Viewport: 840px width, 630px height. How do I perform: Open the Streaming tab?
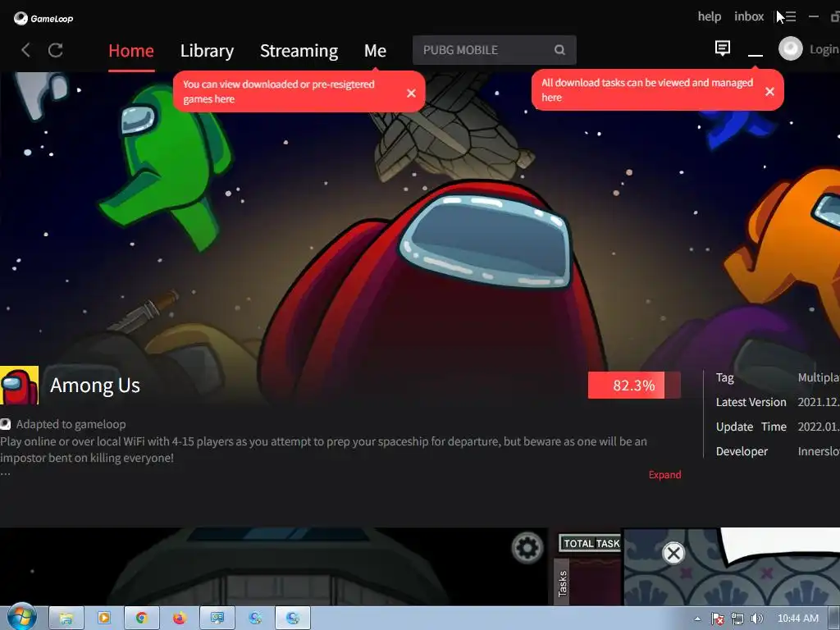pyautogui.click(x=299, y=50)
